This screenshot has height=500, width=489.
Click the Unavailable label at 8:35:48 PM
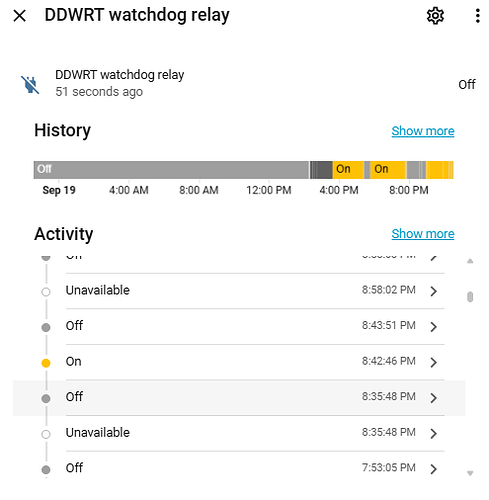pos(98,433)
